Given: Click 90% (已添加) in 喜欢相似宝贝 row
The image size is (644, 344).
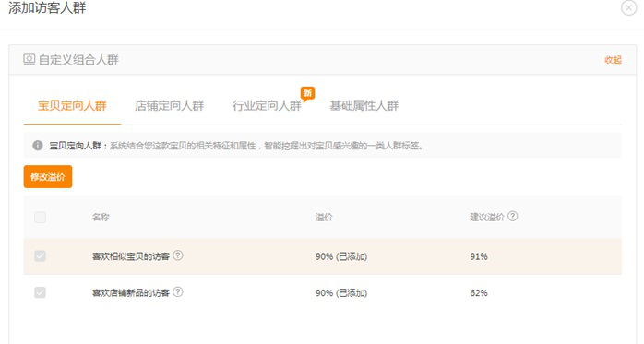Looking at the screenshot, I should click(341, 256).
